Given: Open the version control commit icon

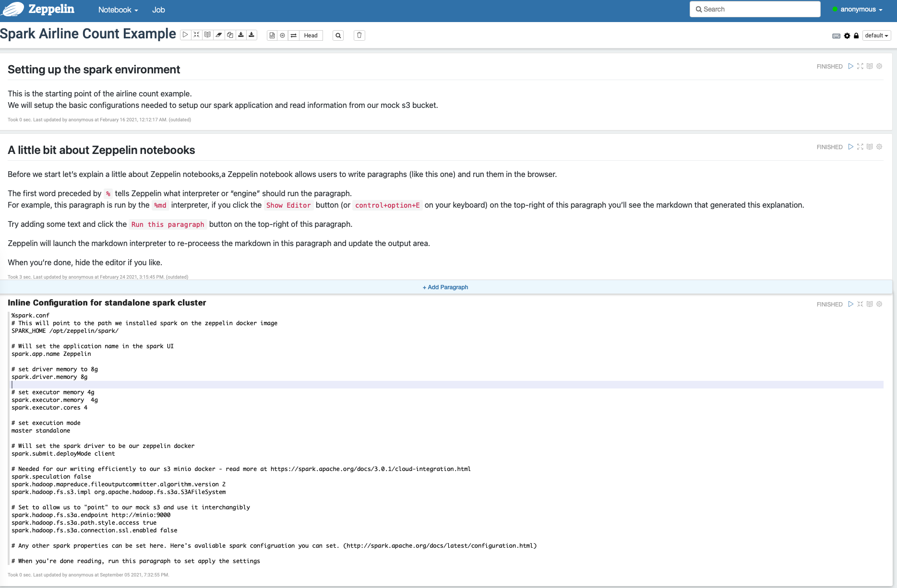Looking at the screenshot, I should click(x=272, y=35).
